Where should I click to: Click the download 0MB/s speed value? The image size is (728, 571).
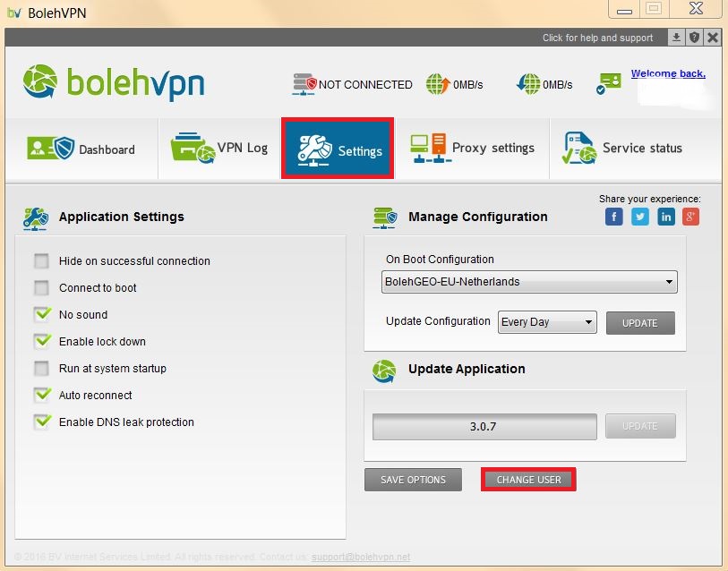click(558, 85)
